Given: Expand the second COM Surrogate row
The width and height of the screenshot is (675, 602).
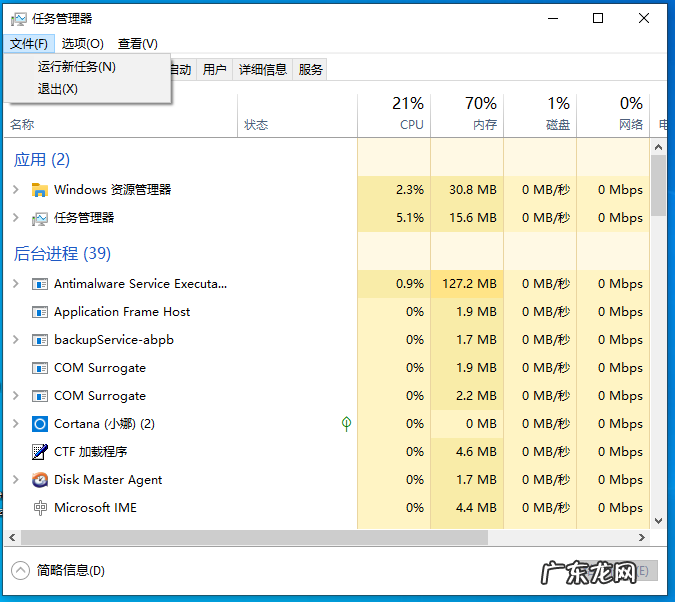Looking at the screenshot, I should (x=16, y=396).
